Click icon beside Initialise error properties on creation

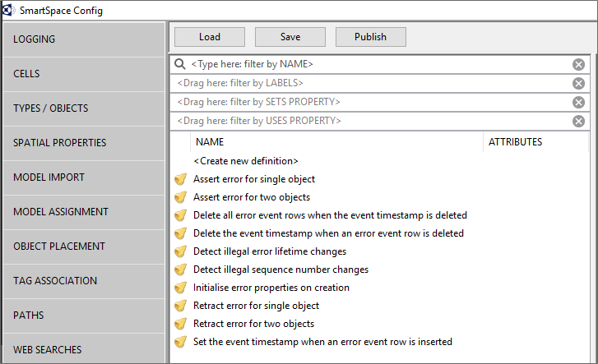pyautogui.click(x=180, y=288)
